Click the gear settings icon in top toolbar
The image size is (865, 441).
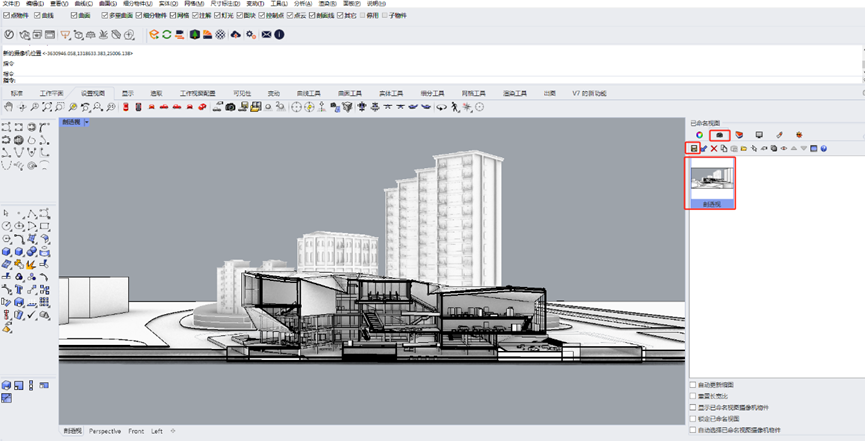251,35
